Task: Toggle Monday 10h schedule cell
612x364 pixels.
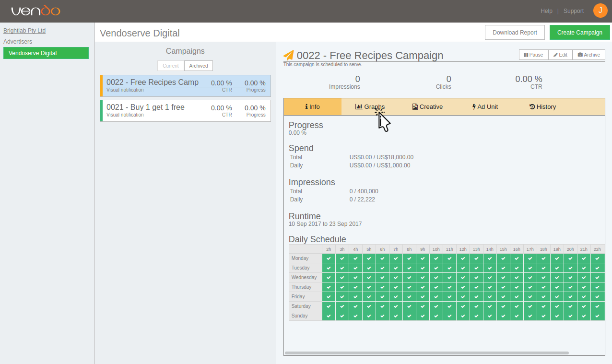Action: pos(436,258)
